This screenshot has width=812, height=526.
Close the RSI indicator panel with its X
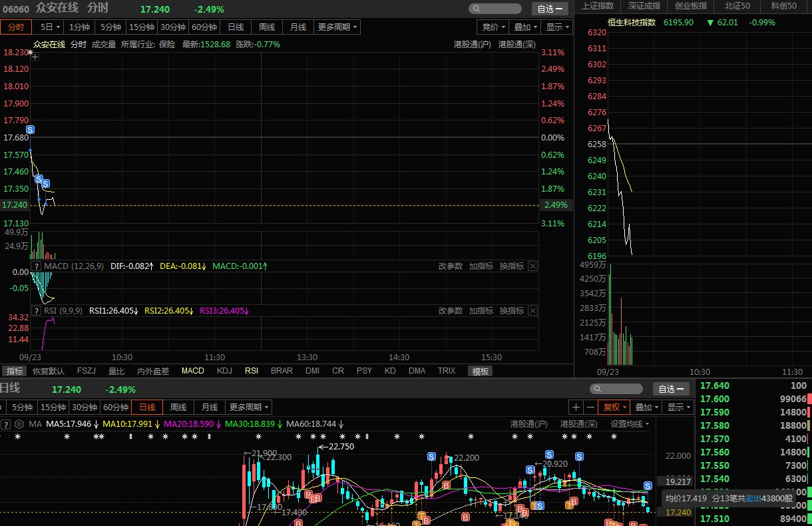pos(532,311)
